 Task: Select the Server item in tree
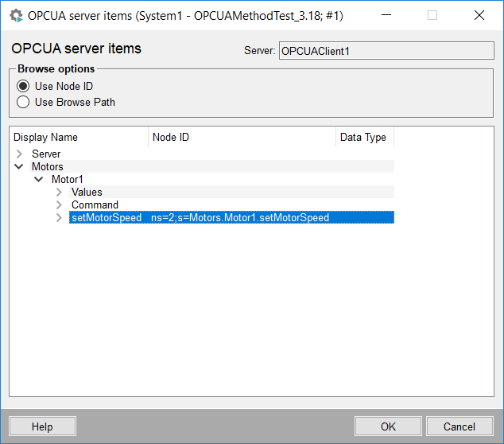pos(46,154)
